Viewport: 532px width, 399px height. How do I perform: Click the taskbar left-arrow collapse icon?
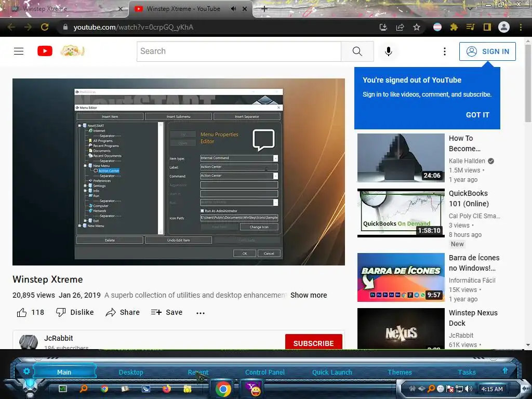pos(525,388)
